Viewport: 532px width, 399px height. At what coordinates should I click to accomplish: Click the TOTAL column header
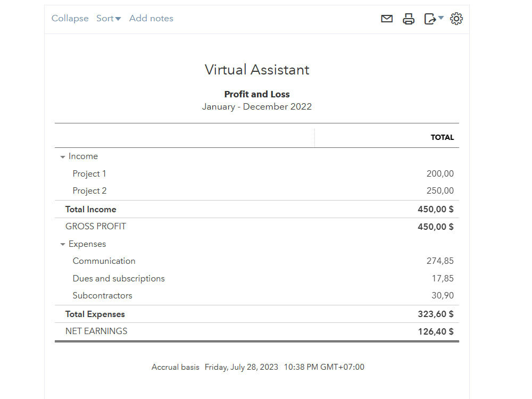coord(442,137)
